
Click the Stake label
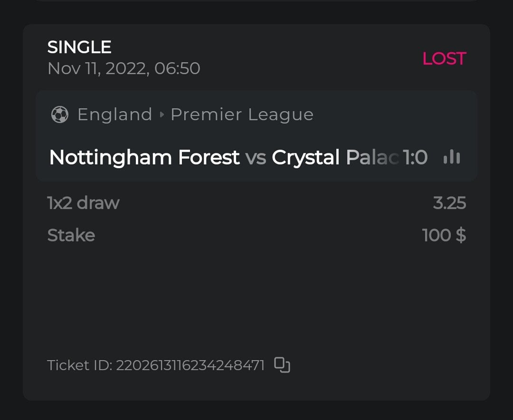click(x=71, y=235)
